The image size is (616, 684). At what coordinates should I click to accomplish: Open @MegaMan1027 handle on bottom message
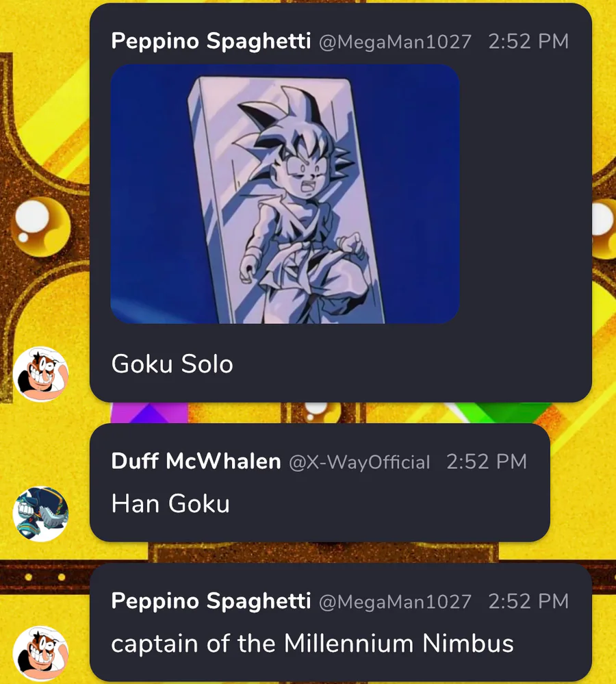395,602
